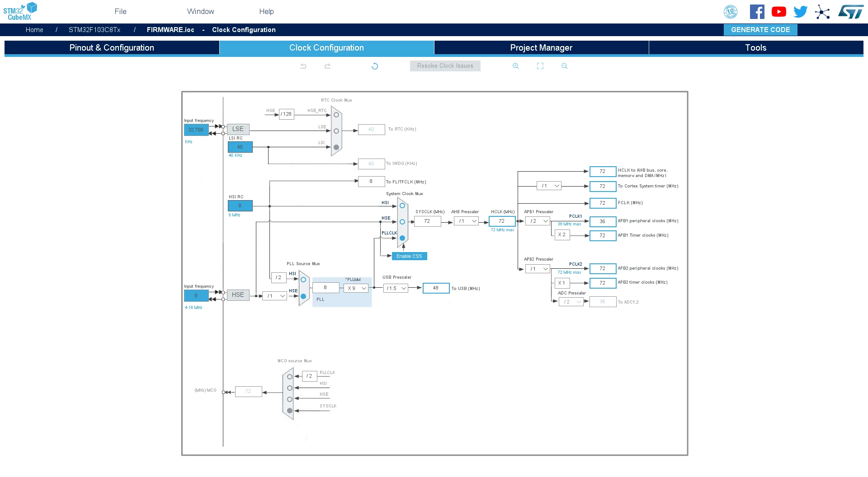The width and height of the screenshot is (868, 477).
Task: Switch to Project Manager tab
Action: click(x=541, y=48)
